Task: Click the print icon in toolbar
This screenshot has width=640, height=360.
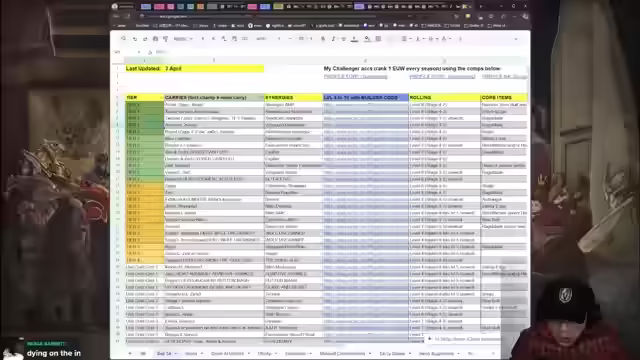Action: [x=155, y=39]
